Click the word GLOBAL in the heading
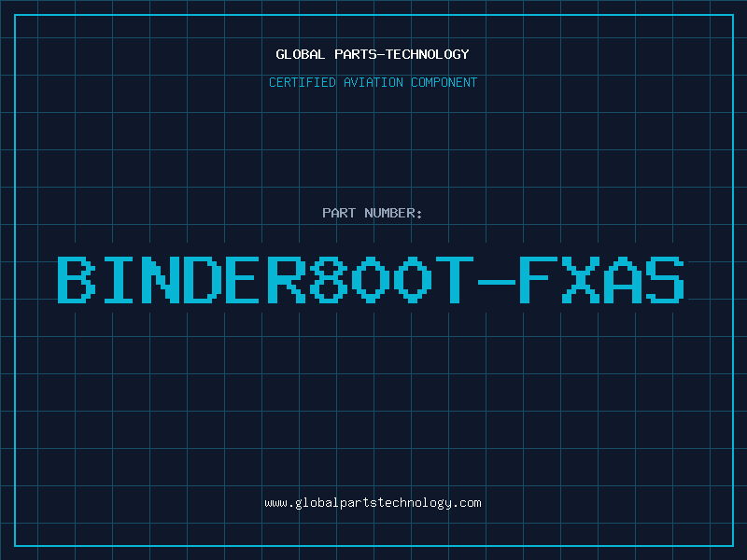Screen dimensions: 747x560 point(300,54)
